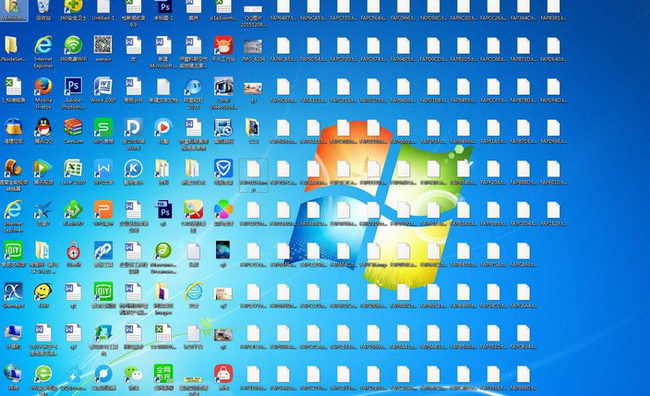Select the Excel 2007 shortcut
Screen dimensions: 650x396
click(73, 168)
